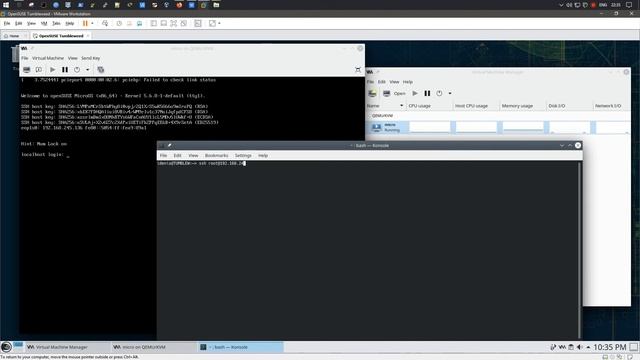Open Help menu in Virtual Machine Manager
The image size is (640, 360).
(407, 82)
